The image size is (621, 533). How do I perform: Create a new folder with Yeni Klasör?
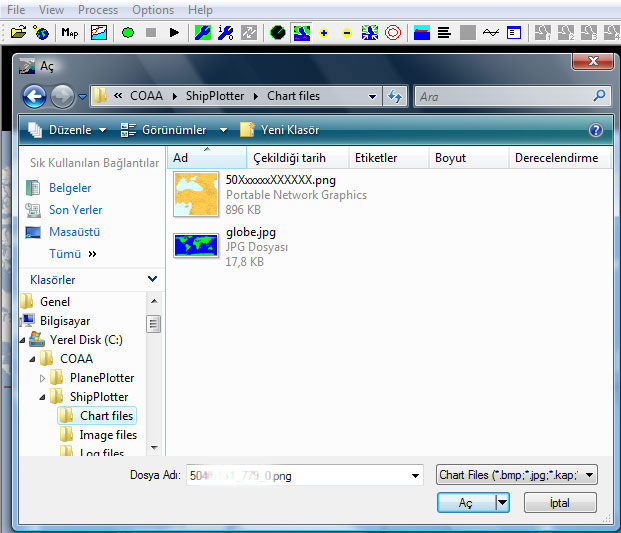pos(280,130)
